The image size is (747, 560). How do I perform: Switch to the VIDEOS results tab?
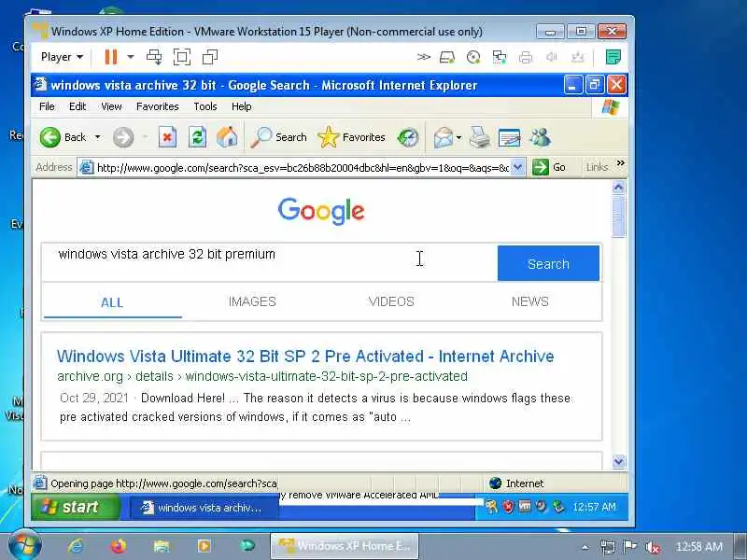[391, 301]
